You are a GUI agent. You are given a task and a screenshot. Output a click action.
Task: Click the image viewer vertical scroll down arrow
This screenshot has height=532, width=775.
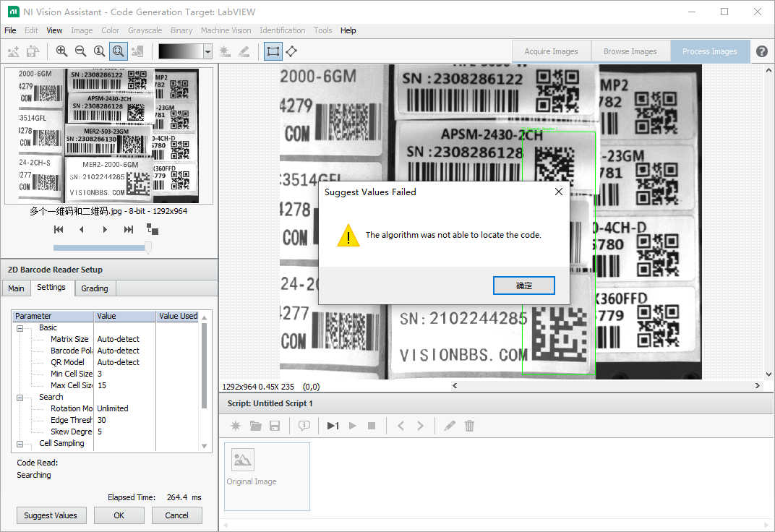pos(768,374)
